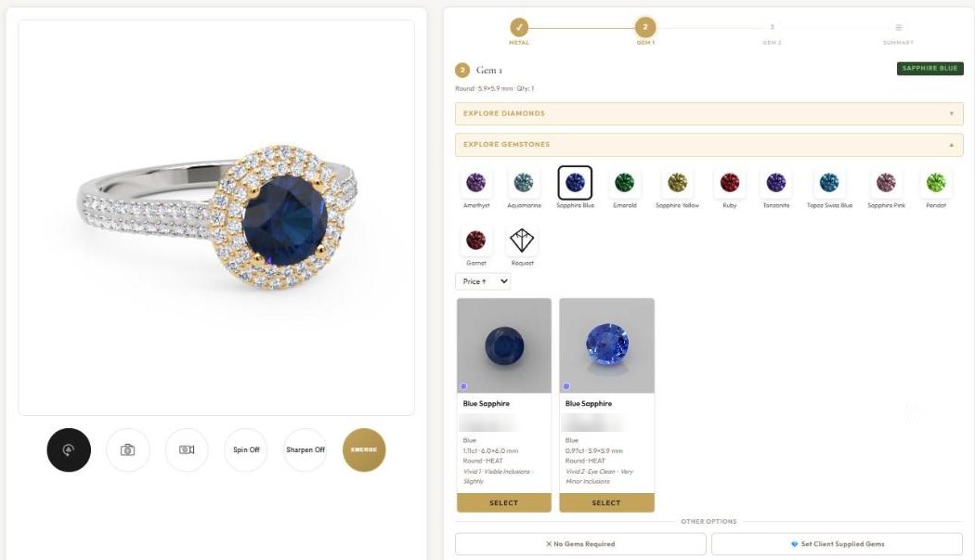Select the Amethyst gemstone icon

(x=476, y=183)
